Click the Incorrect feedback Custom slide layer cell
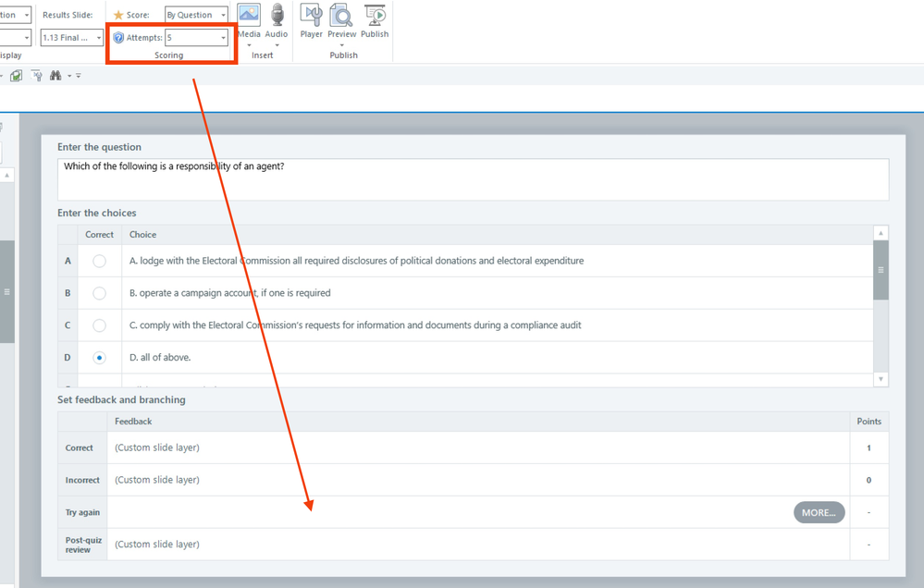This screenshot has height=588, width=924. [478, 480]
